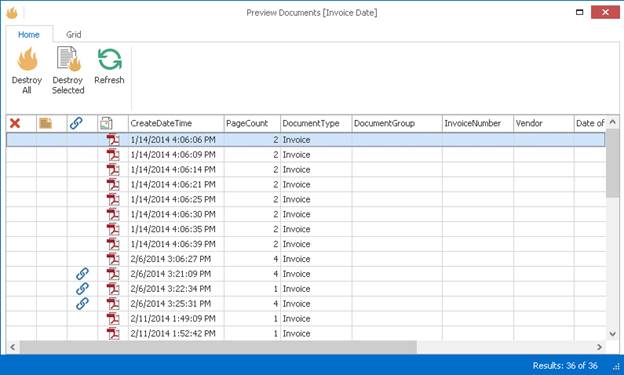Screen dimensions: 624x375
Task: Click the Destroy Selected document icon
Action: pyautogui.click(x=68, y=59)
